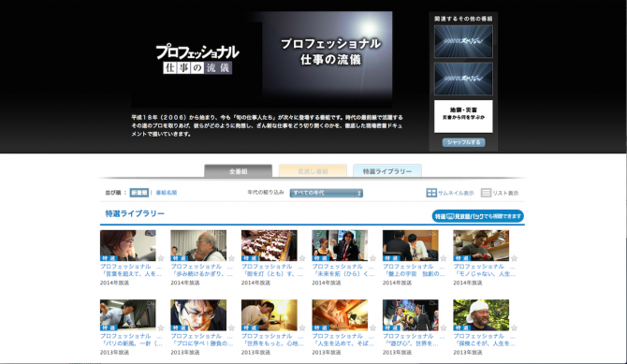
Task: Click the シャッフルする button
Action: pos(463,142)
